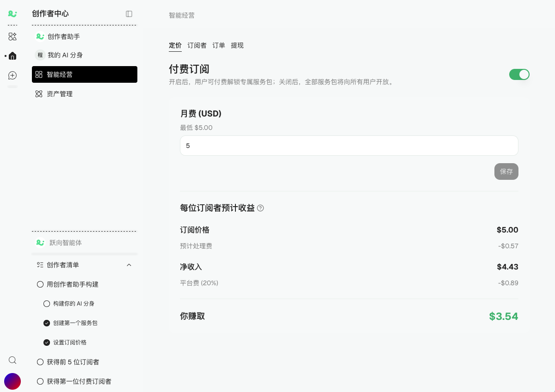Switch to the 订阅者 tab

(197, 45)
